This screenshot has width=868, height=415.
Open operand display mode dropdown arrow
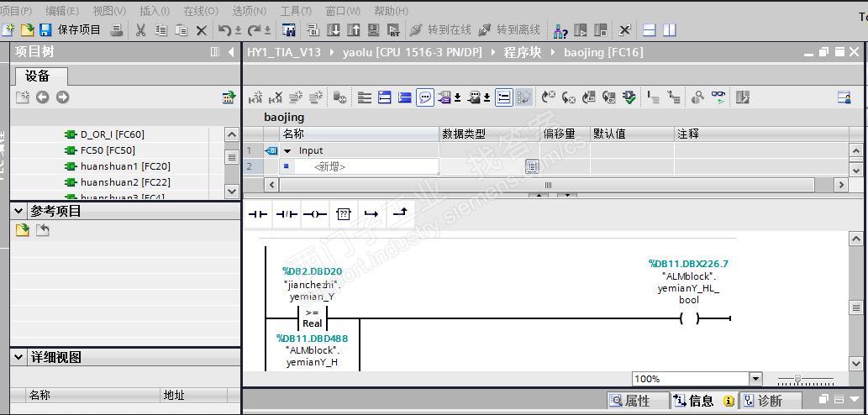pos(458,98)
